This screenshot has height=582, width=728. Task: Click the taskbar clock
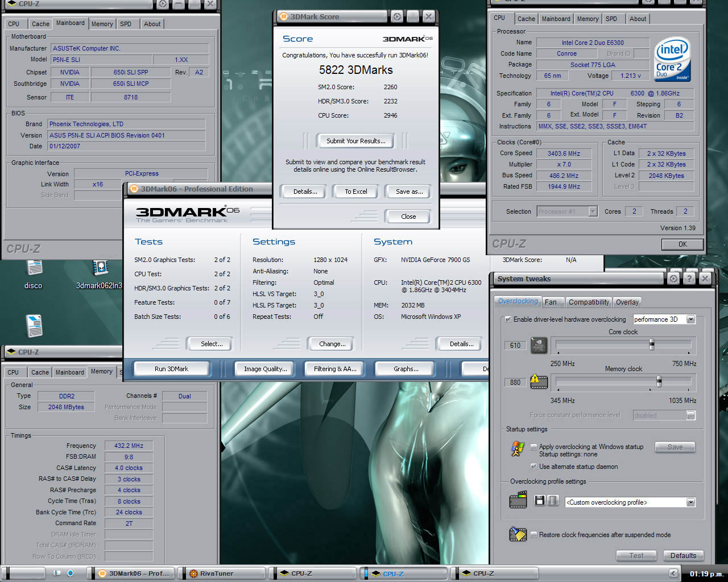(x=706, y=574)
